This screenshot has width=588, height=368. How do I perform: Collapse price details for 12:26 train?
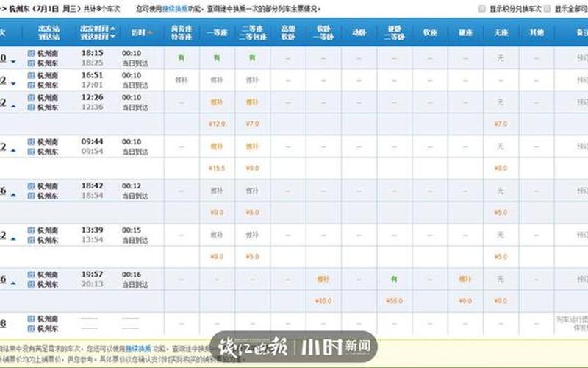click(x=13, y=106)
